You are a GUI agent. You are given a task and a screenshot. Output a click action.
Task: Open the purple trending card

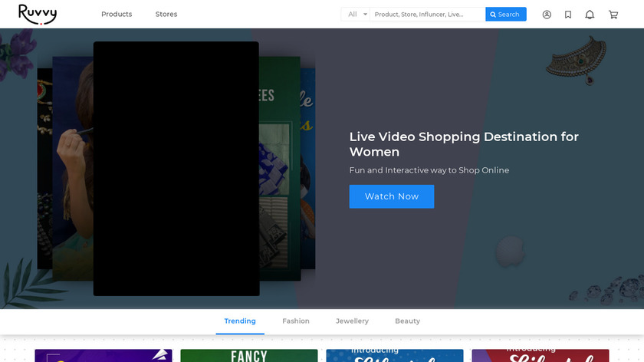pos(103,356)
